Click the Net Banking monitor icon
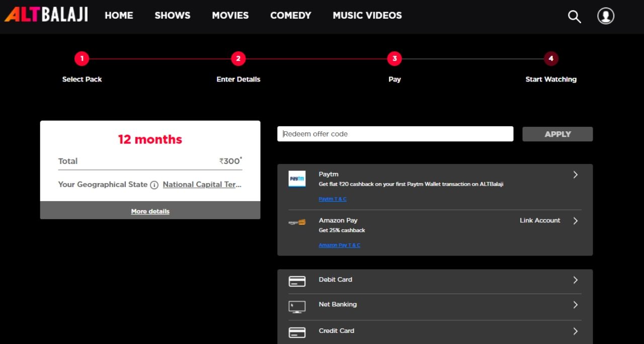Viewport: 644px width, 344px height. click(x=297, y=307)
